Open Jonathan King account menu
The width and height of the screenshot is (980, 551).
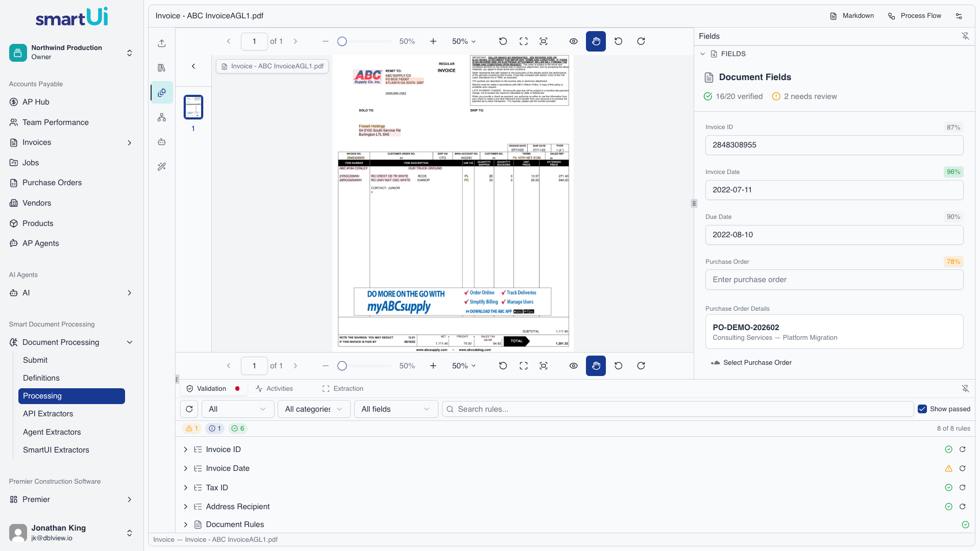coord(71,533)
